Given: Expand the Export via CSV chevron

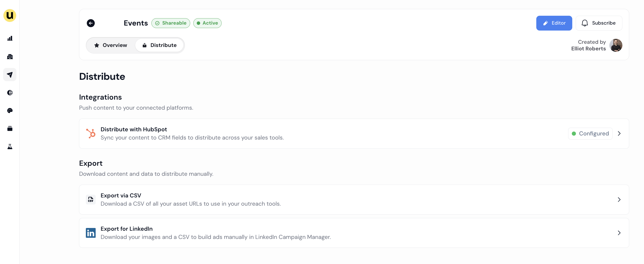Looking at the screenshot, I should pyautogui.click(x=619, y=199).
